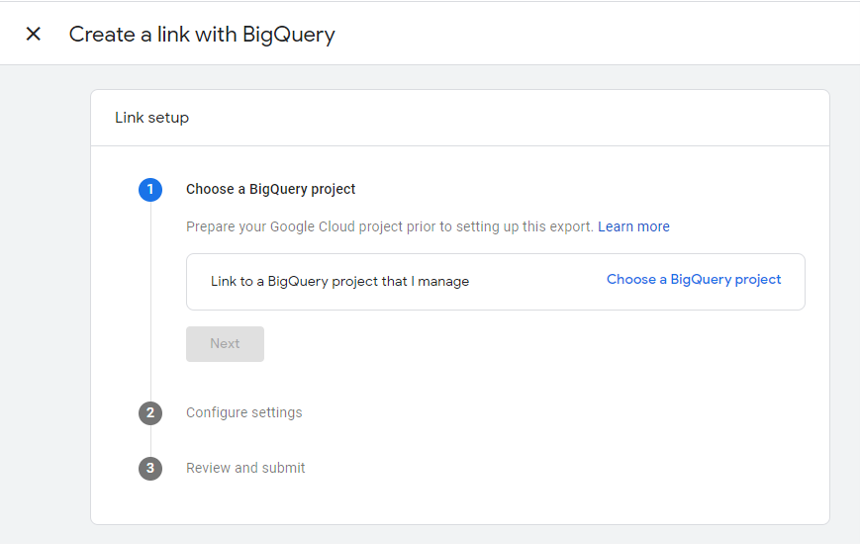The width and height of the screenshot is (860, 544).
Task: Click the greyed-out Next button
Action: coord(225,344)
